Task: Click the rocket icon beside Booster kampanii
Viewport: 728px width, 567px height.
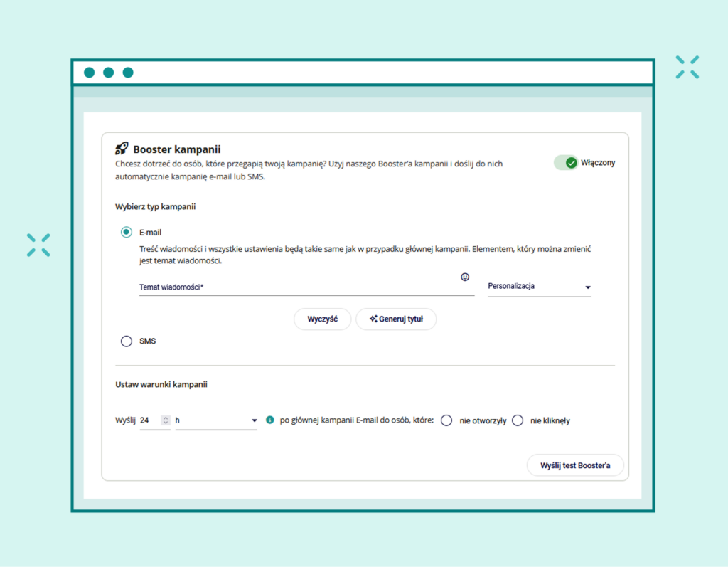Action: click(122, 149)
